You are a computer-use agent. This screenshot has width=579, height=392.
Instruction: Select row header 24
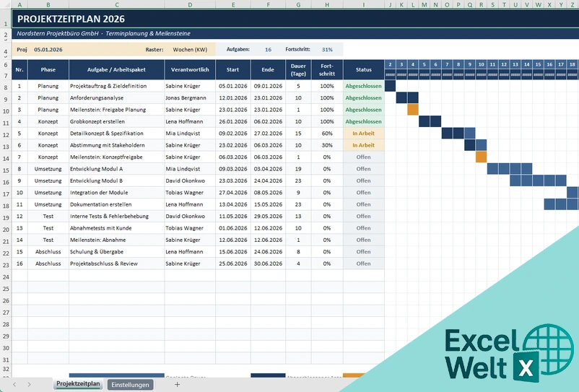pyautogui.click(x=6, y=276)
